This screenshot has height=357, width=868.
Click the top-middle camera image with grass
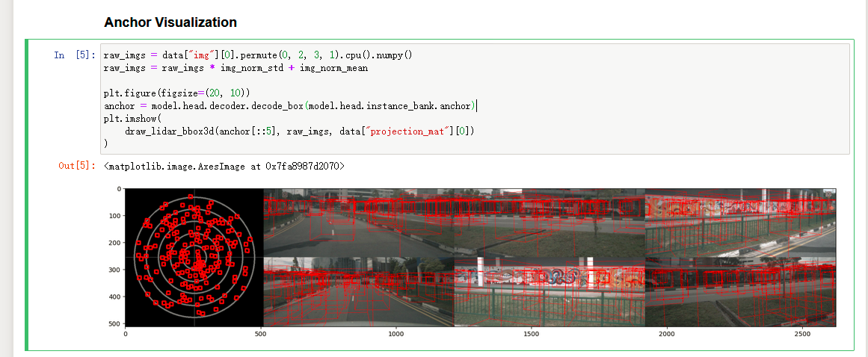pyautogui.click(x=550, y=223)
